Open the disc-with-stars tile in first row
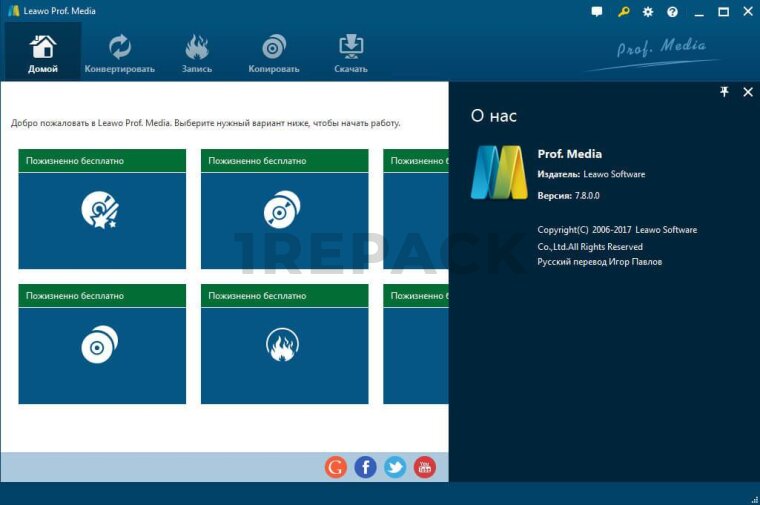 click(102, 210)
